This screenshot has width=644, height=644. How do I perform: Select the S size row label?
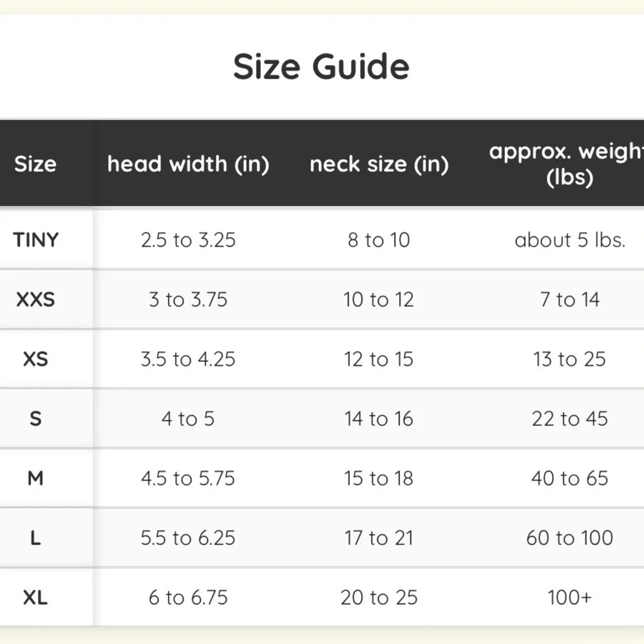click(35, 419)
